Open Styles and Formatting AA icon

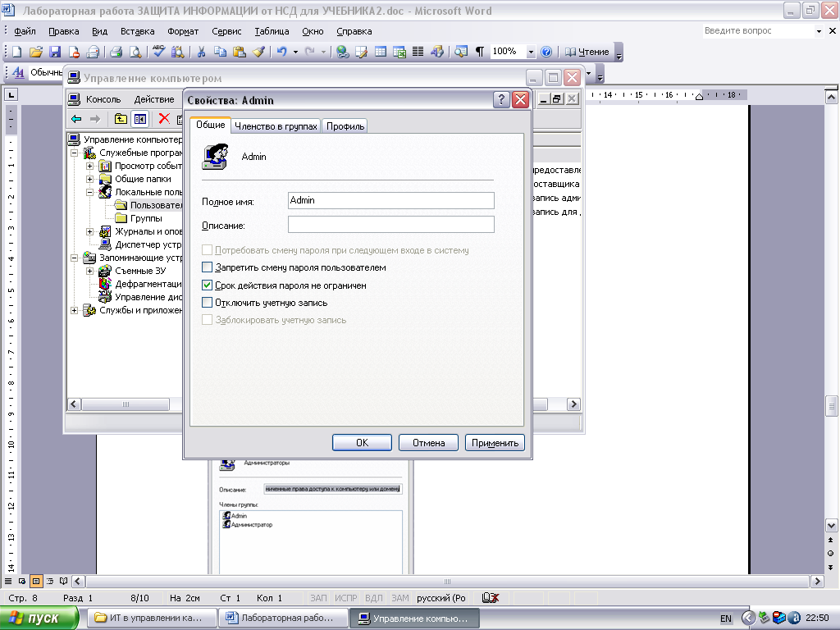coord(18,72)
